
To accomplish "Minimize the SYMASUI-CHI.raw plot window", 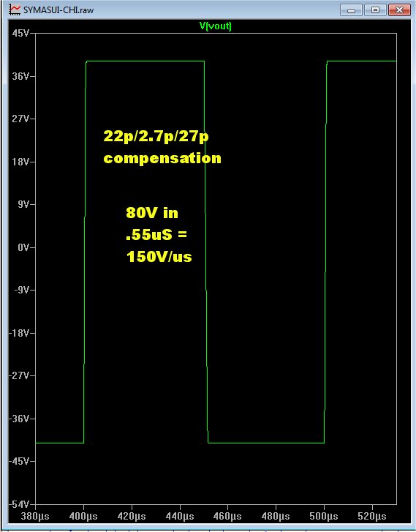I will [x=351, y=10].
